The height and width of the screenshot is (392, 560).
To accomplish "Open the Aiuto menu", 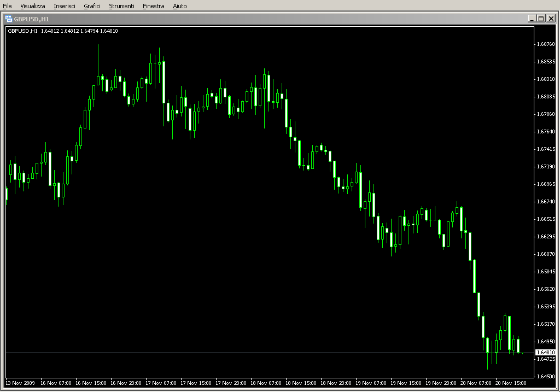I will point(179,6).
